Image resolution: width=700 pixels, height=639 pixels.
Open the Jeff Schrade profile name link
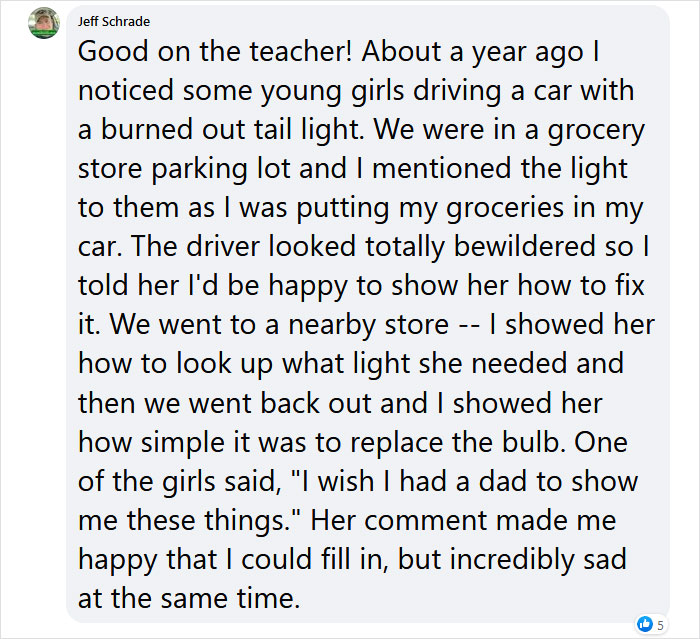click(114, 21)
